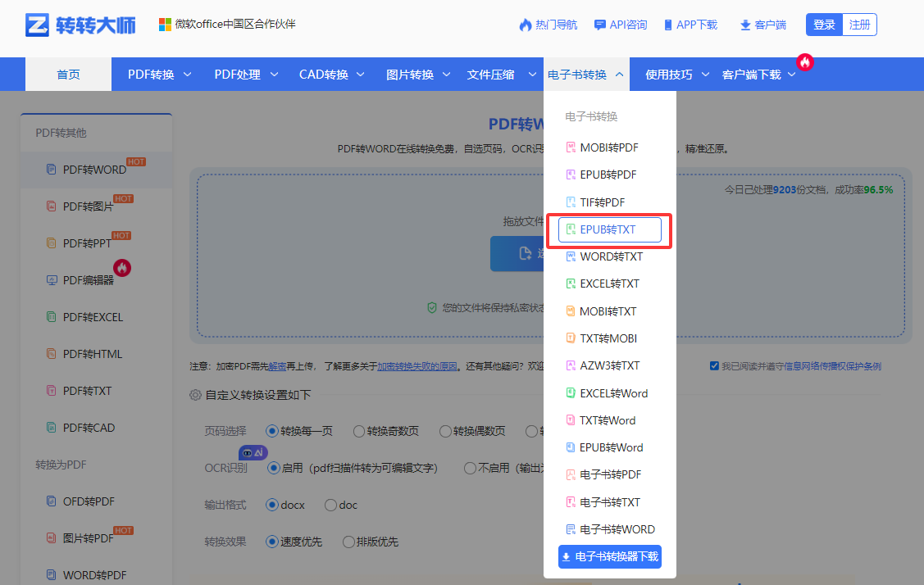This screenshot has width=924, height=585.
Task: Click the 微软office中国区合作伙伴 badge
Action: (x=227, y=24)
